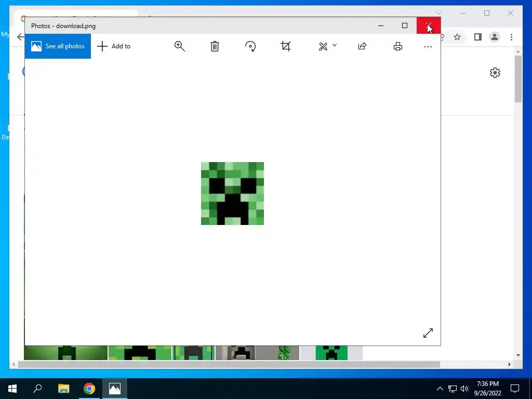Show hidden system tray icons
The image size is (532, 399).
tap(440, 389)
